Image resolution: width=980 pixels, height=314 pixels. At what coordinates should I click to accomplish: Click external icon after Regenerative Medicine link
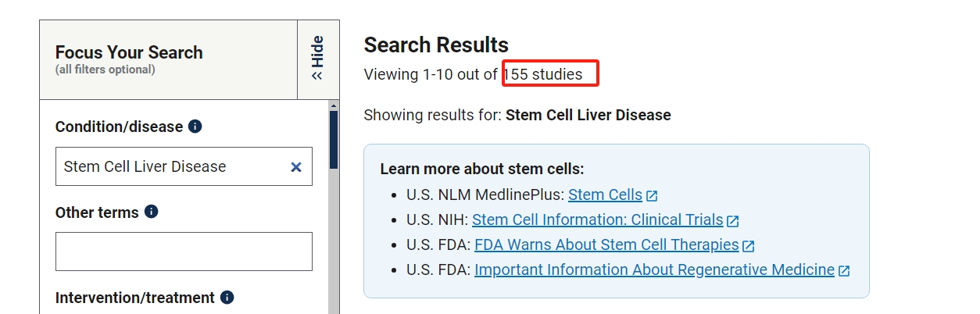pos(844,270)
